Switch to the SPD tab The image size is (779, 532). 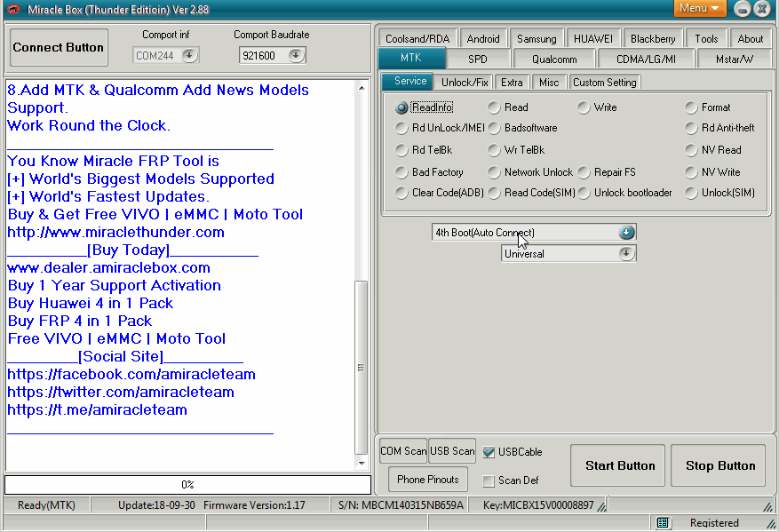[x=477, y=60]
